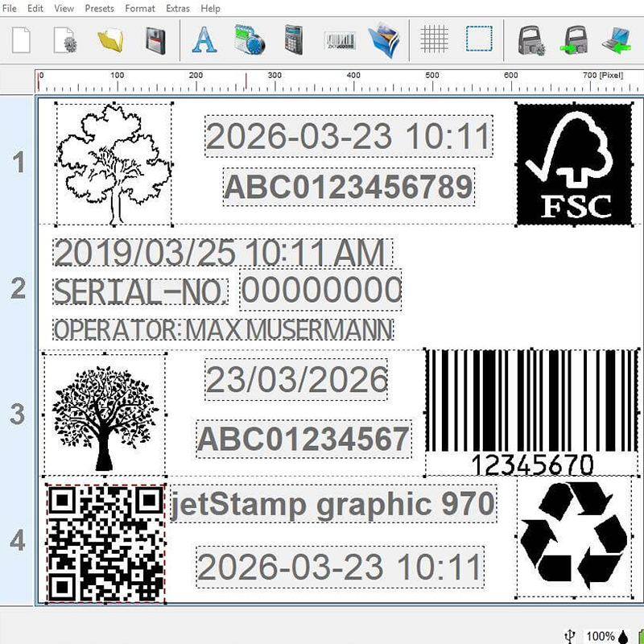Select the FSC logo graphic
The image size is (644, 644).
point(574,164)
